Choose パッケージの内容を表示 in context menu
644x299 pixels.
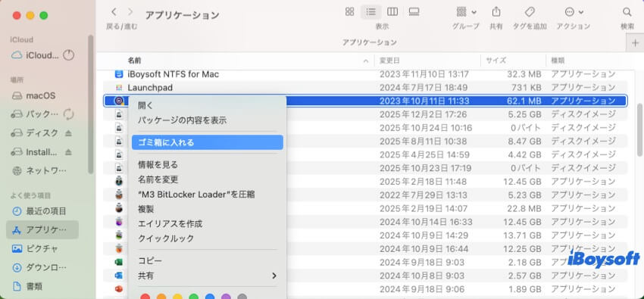[208, 120]
